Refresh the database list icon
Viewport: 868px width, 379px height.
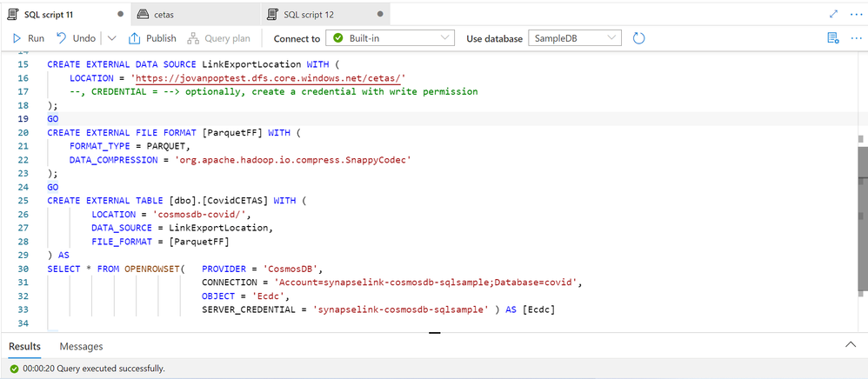638,38
